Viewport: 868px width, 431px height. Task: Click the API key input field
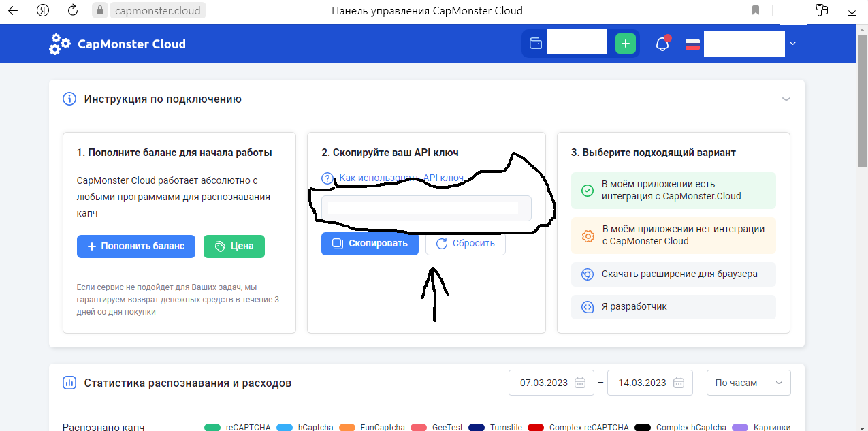[427, 208]
